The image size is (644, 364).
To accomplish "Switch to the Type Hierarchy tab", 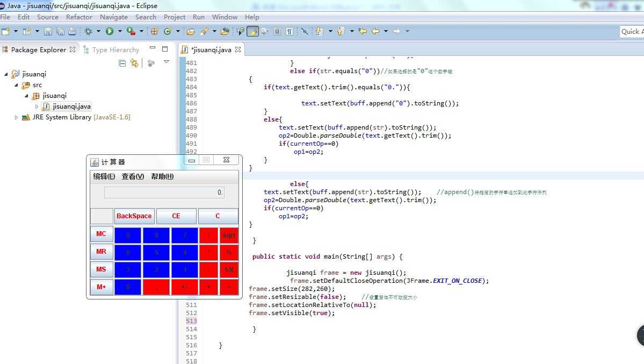I will 111,50.
